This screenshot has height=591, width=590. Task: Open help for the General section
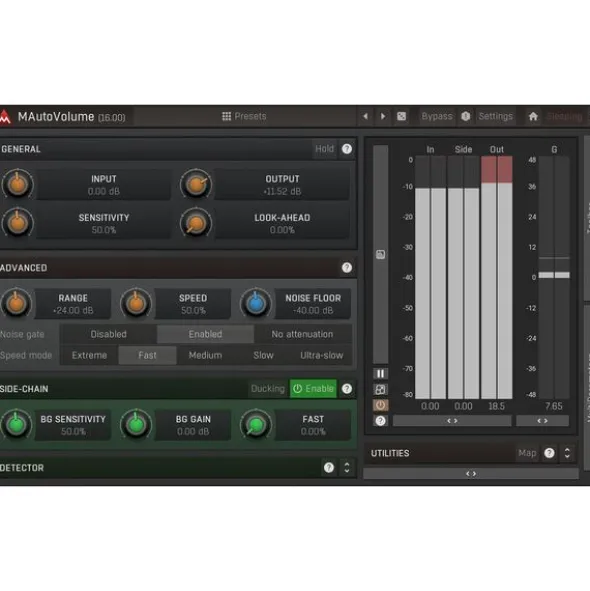347,149
